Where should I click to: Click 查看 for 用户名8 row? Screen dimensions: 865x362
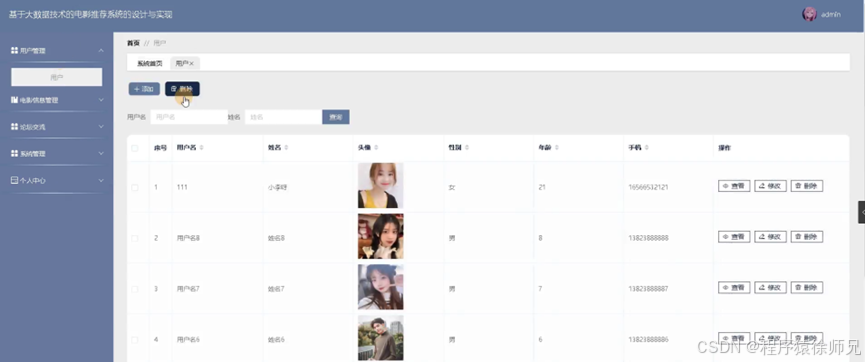(x=734, y=237)
